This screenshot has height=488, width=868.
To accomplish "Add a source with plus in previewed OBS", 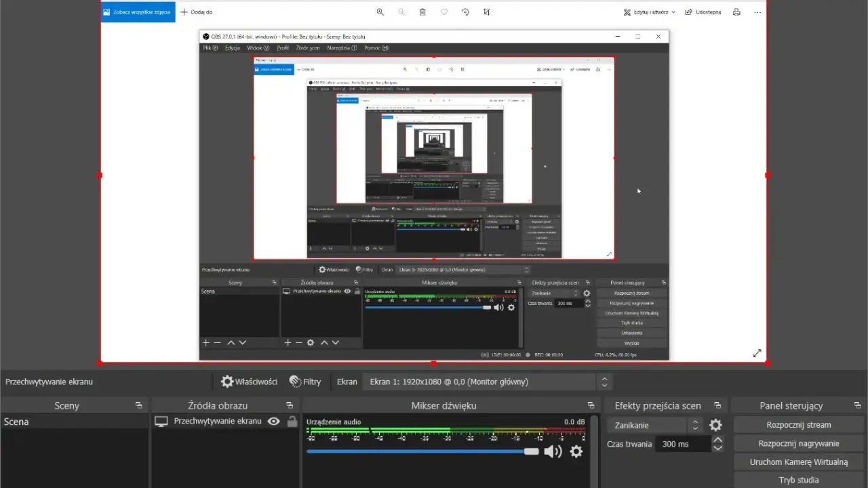I will coord(288,343).
